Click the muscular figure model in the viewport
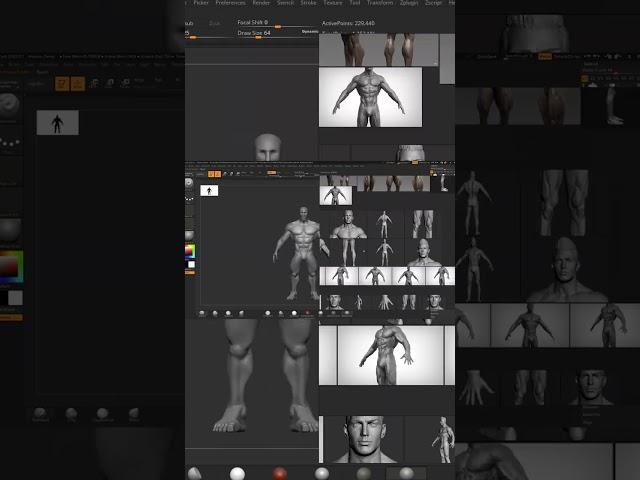 301,253
